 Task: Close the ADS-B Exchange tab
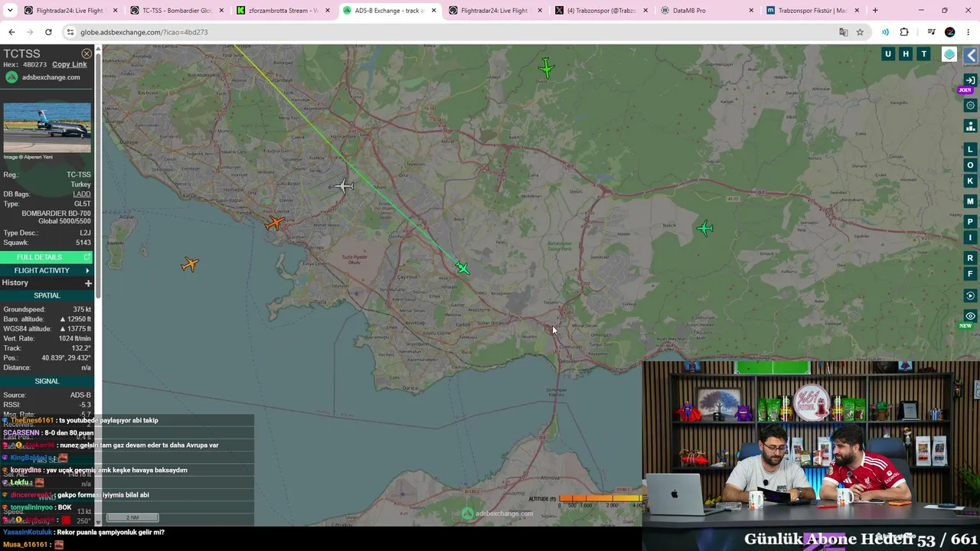(x=433, y=11)
